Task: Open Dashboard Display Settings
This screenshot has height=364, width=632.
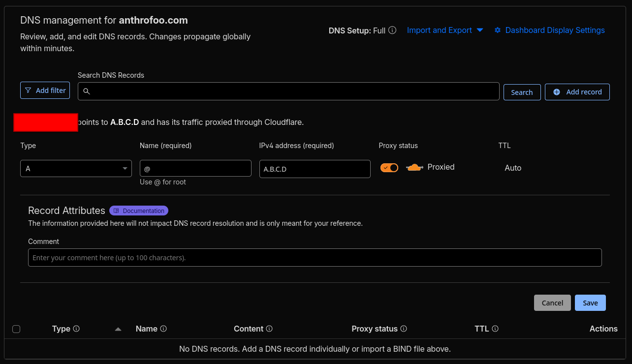Action: point(549,30)
